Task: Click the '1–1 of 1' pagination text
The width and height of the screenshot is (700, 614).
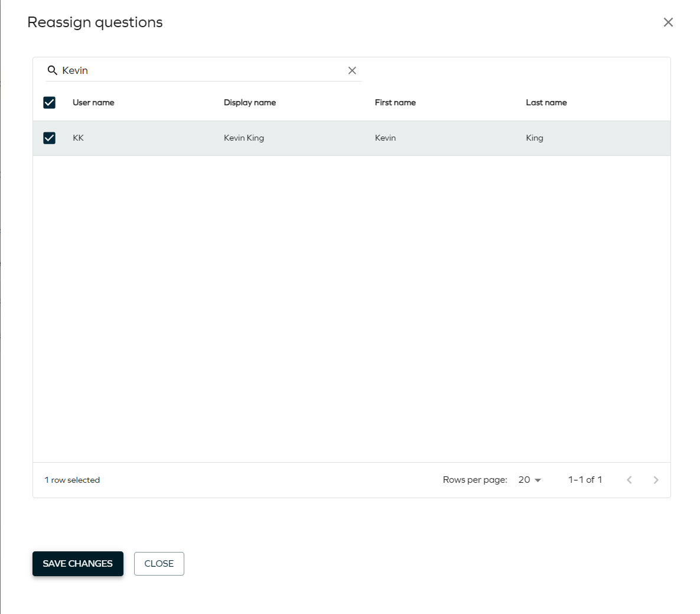Action: coord(585,480)
